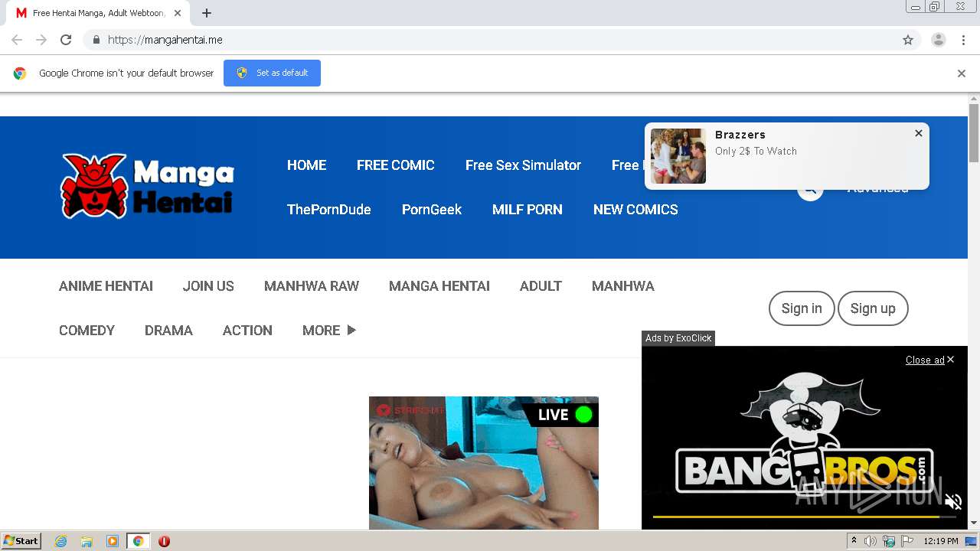
Task: Open File Explorer folder taskbar icon
Action: point(87,541)
